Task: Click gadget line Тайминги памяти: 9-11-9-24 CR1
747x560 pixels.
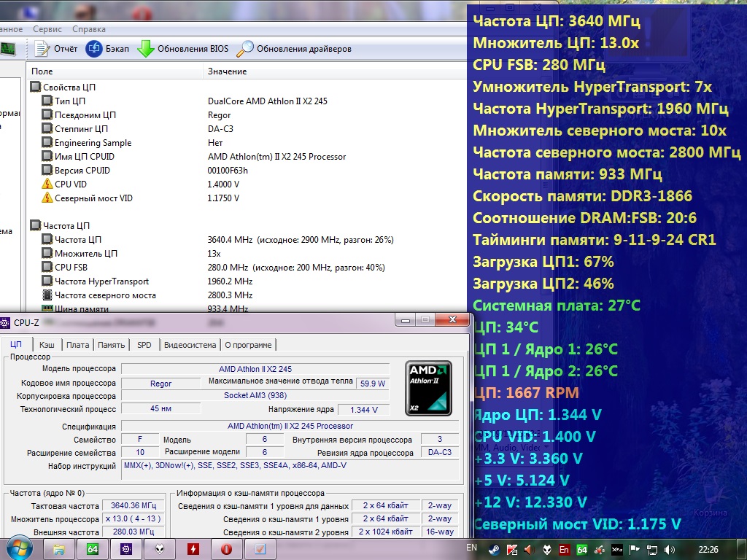Action: [594, 239]
